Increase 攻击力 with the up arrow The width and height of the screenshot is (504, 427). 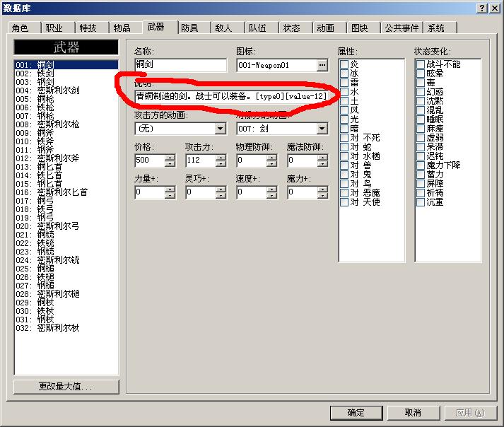click(x=221, y=157)
